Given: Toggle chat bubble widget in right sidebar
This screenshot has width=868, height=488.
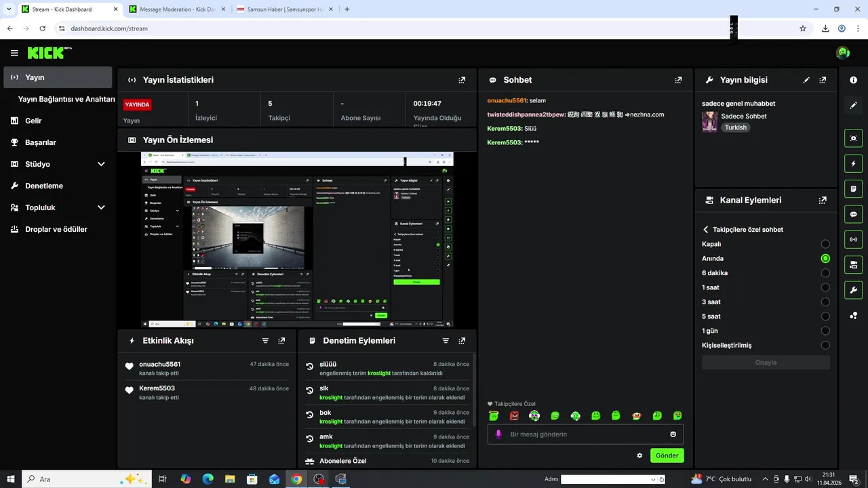Looking at the screenshot, I should [854, 214].
